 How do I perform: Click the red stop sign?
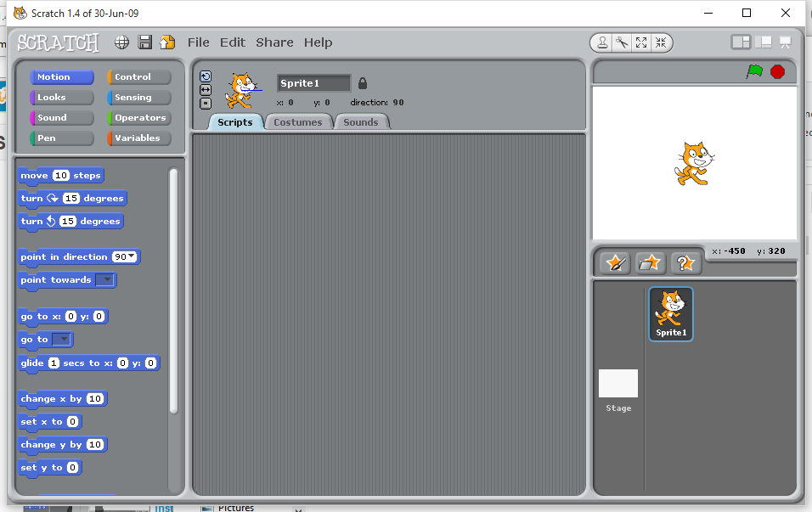pos(777,71)
